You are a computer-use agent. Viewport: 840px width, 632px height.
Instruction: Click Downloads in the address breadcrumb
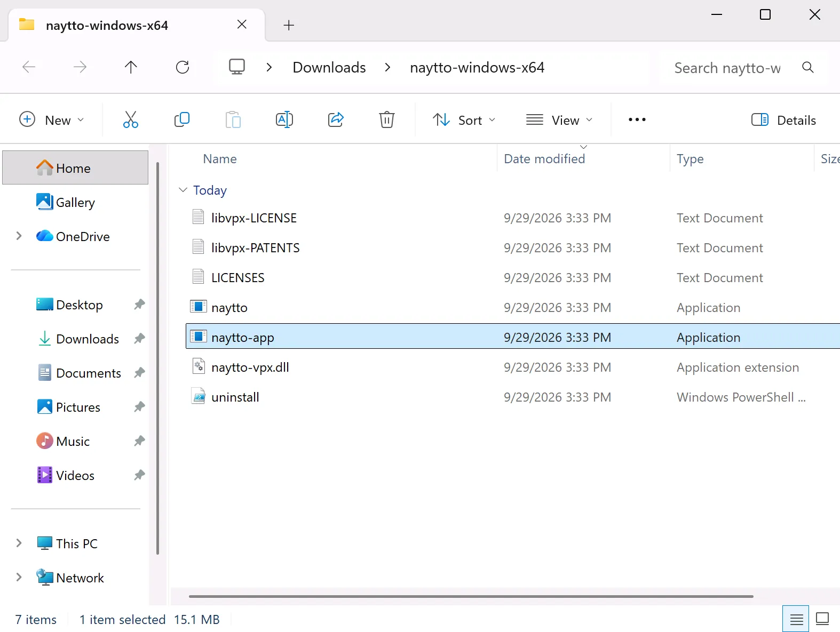(x=329, y=67)
